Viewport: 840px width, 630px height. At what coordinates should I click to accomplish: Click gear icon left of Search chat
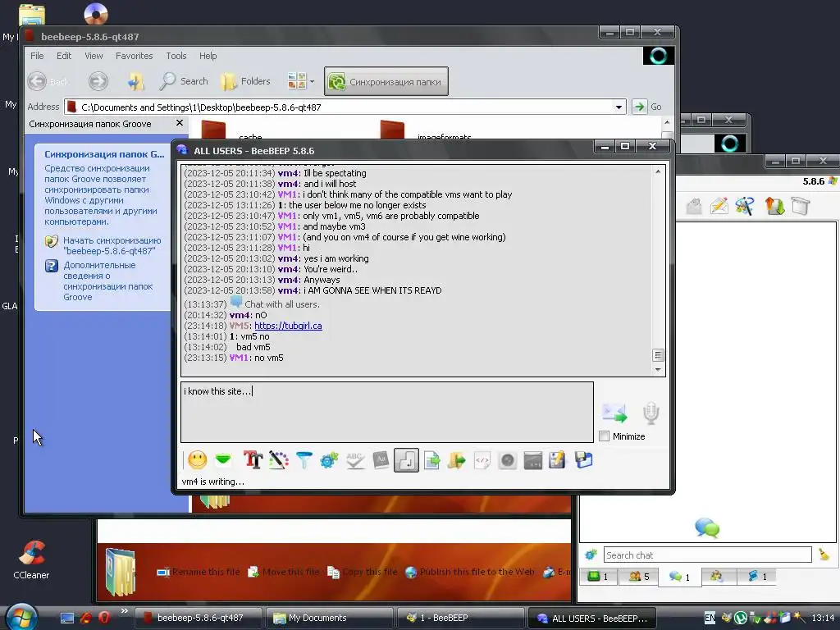[591, 555]
